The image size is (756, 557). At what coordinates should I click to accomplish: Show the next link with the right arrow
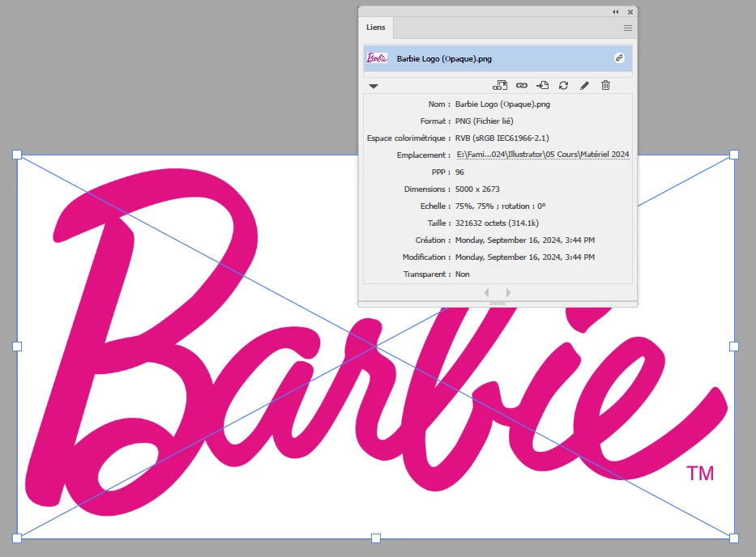coord(508,292)
